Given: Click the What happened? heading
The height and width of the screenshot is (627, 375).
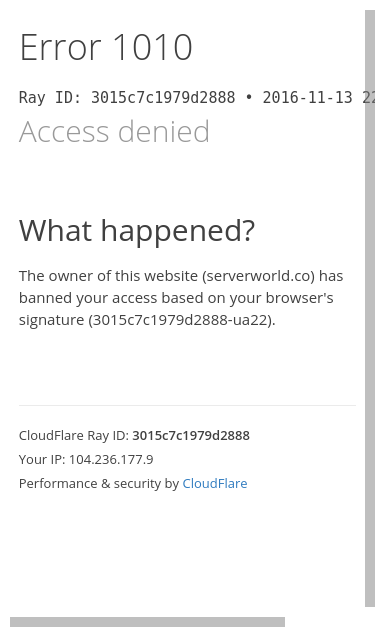Looking at the screenshot, I should click(x=137, y=231).
